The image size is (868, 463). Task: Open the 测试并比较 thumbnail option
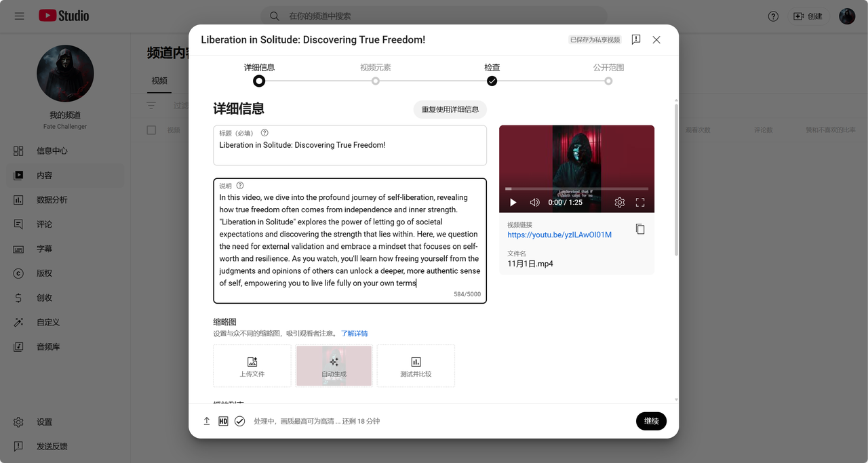pos(416,366)
